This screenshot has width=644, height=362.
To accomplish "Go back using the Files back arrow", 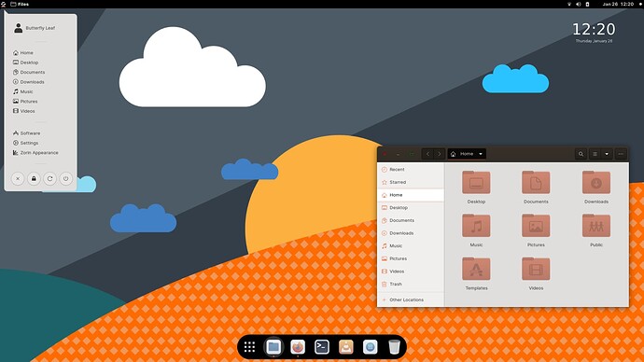I will tap(427, 154).
